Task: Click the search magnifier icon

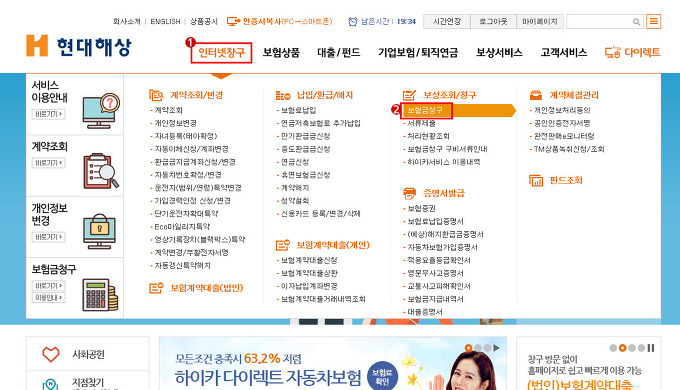Action: pos(636,21)
